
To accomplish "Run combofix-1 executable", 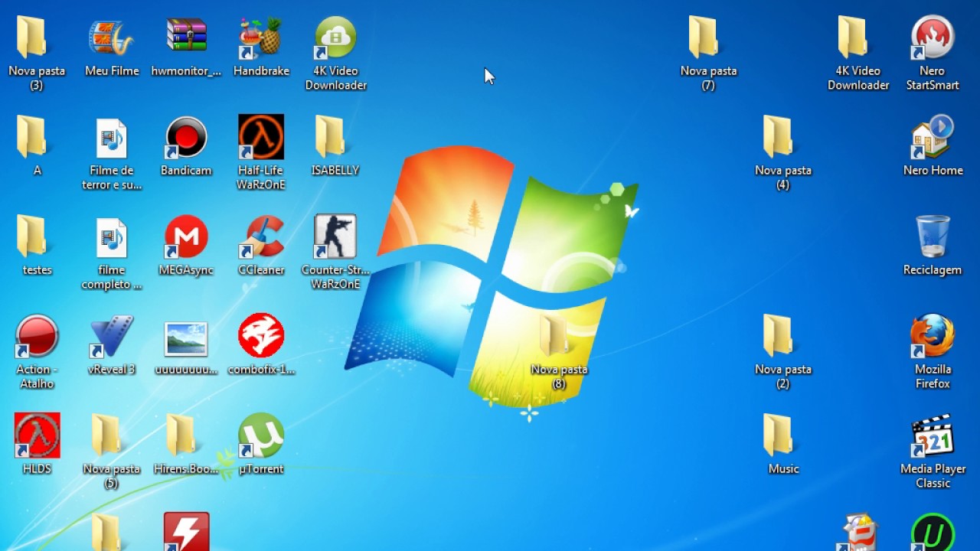I will coord(260,335).
